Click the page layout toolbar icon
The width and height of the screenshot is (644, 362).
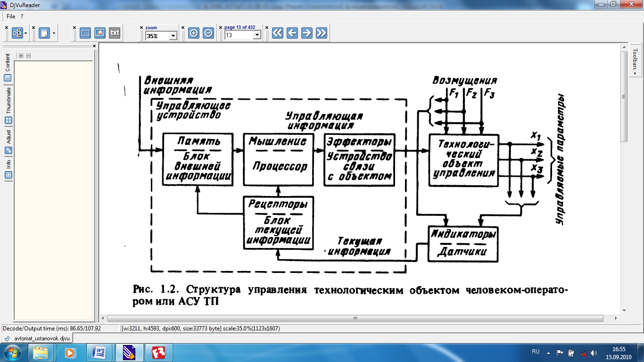(x=44, y=33)
